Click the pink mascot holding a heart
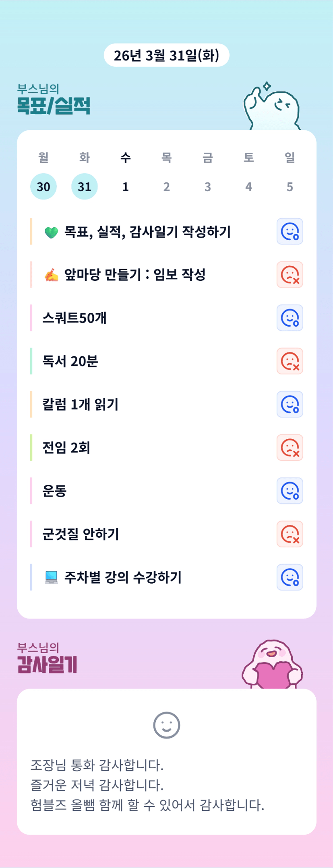 272,664
